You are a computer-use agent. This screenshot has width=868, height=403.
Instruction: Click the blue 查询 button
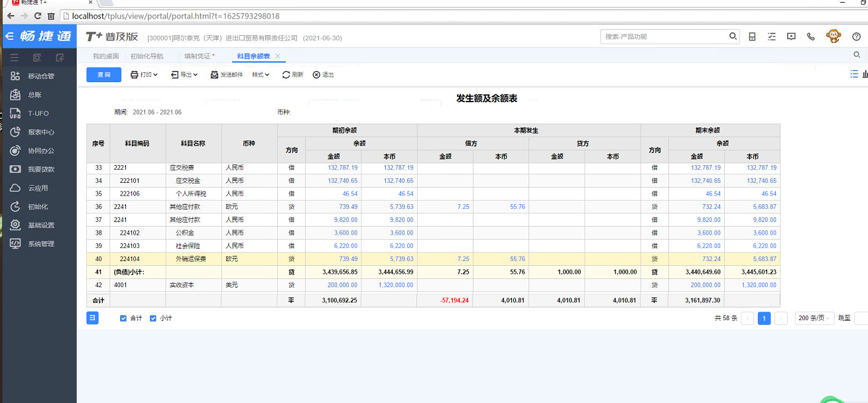point(104,75)
